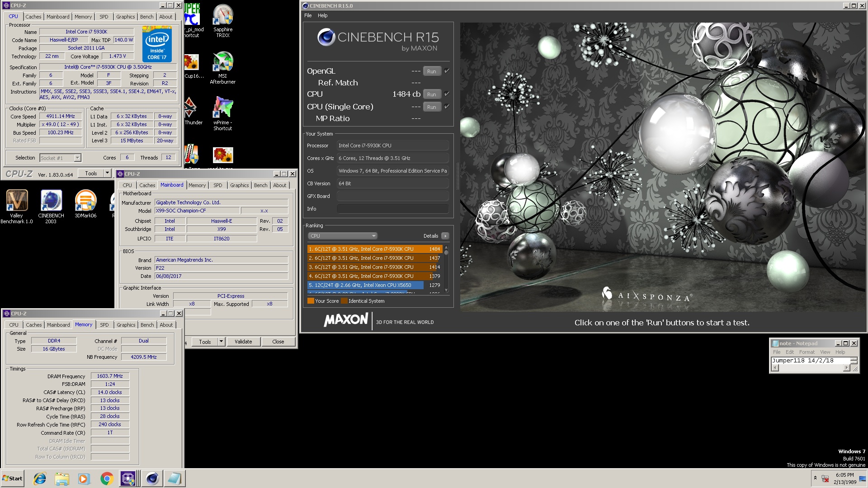Click Notepad text area with Jumper118
Screen dimensions: 868x488
pyautogui.click(x=811, y=361)
